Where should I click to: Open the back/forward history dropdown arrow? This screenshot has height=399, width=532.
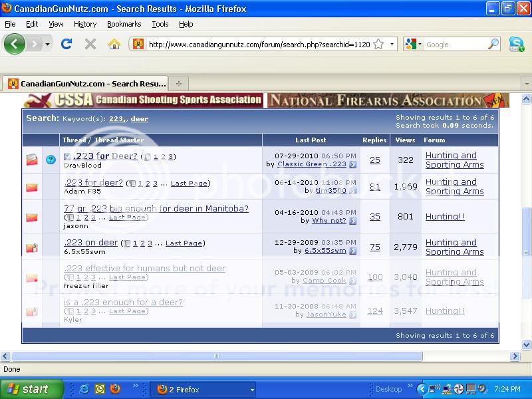coord(47,45)
